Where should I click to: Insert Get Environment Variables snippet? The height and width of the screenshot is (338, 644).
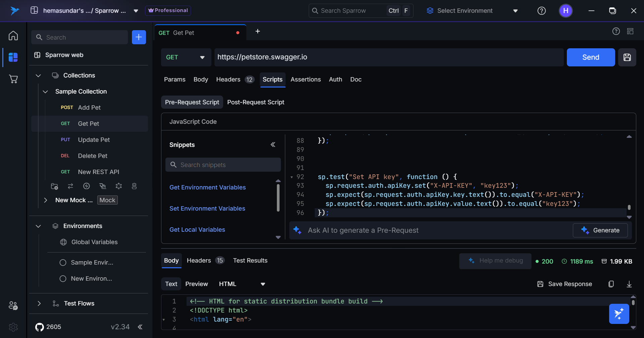pyautogui.click(x=207, y=187)
